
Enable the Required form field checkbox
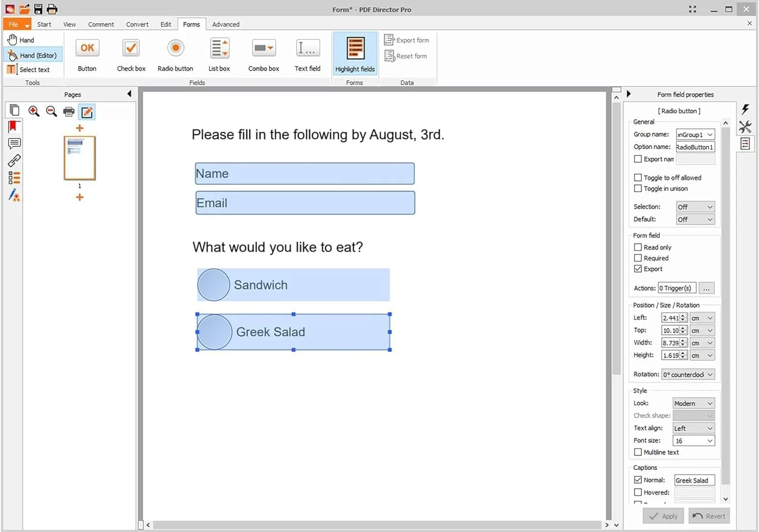638,258
